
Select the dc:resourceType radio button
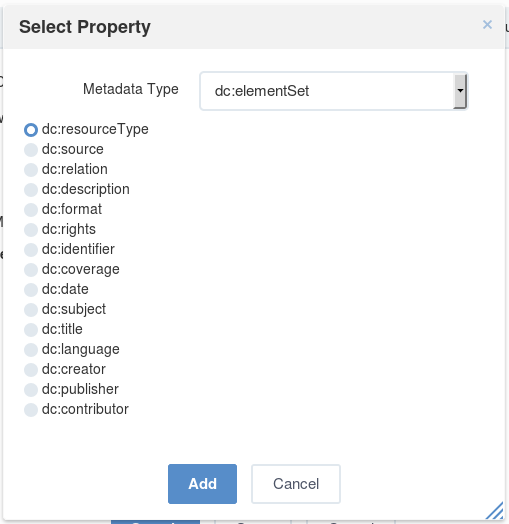[31, 130]
